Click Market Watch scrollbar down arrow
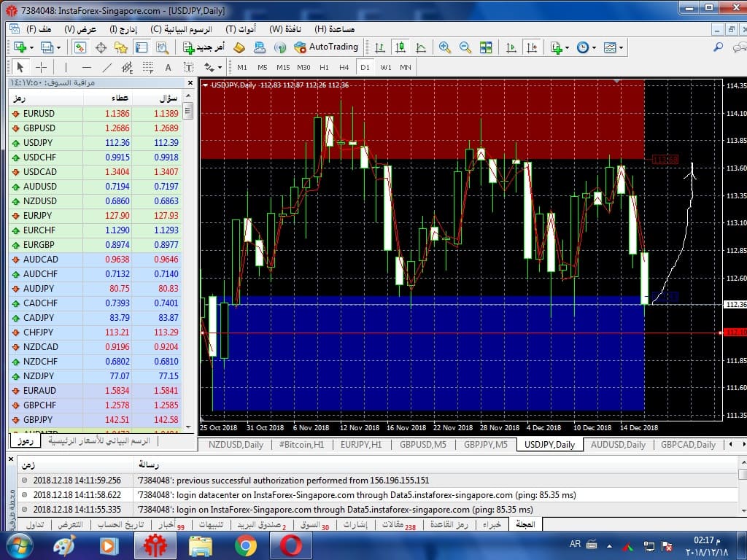This screenshot has height=560, width=747. (x=188, y=427)
